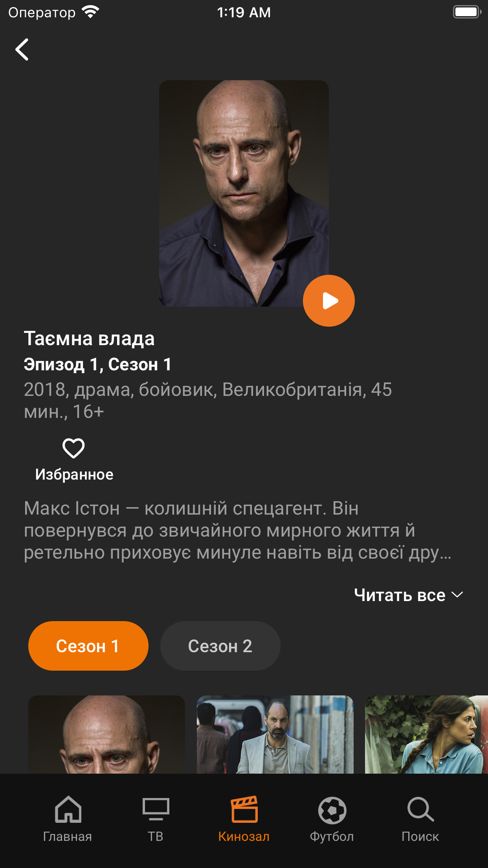The image size is (488, 868).
Task: Open the third episode thumbnail with woman
Action: 426,734
